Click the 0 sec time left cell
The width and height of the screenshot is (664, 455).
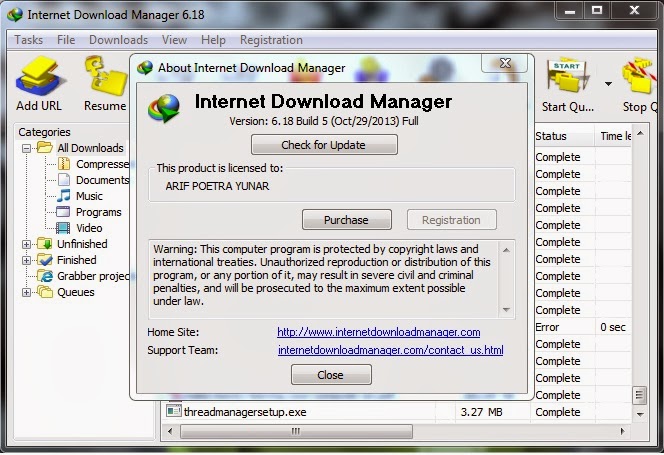[614, 327]
